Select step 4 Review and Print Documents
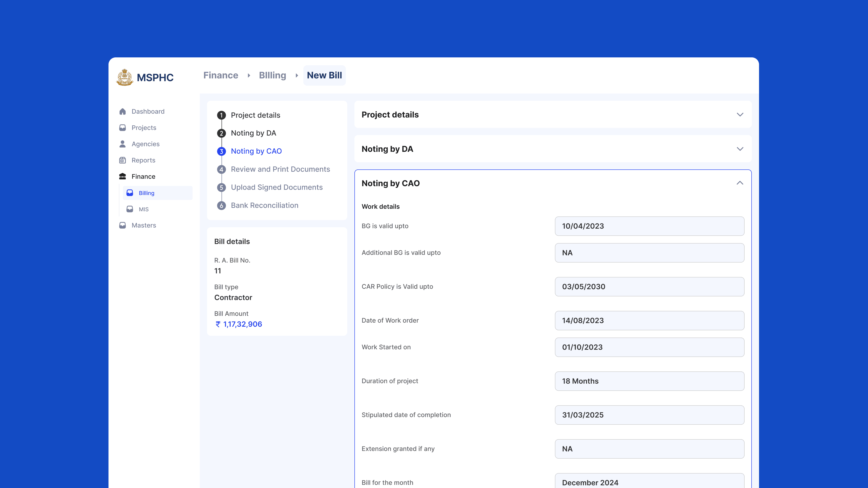The height and width of the screenshot is (488, 868). click(280, 169)
